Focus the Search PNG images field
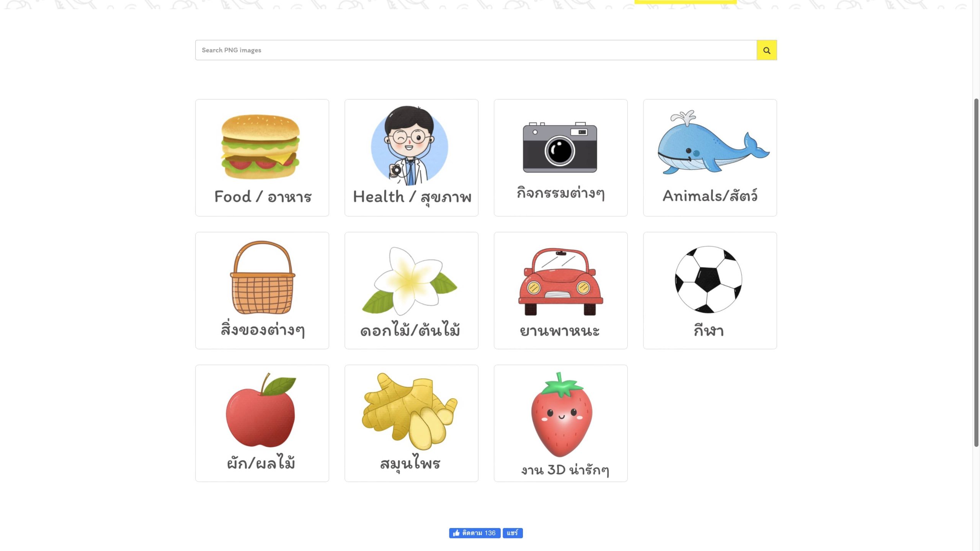Viewport: 980px width, 551px height. 476,50
